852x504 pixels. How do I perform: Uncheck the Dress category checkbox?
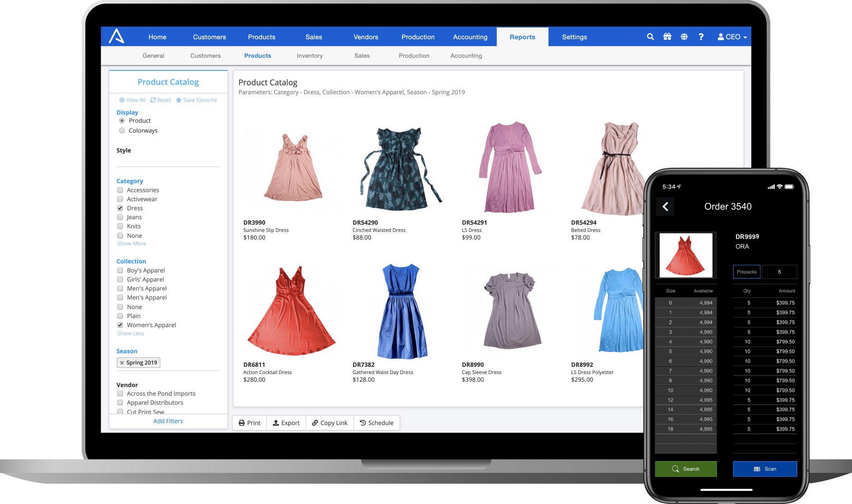[x=120, y=208]
